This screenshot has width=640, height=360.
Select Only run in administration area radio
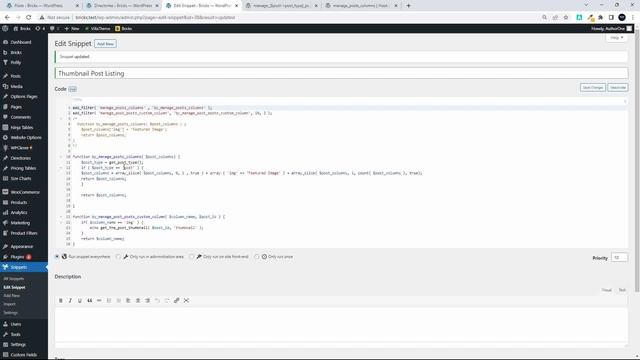click(118, 257)
